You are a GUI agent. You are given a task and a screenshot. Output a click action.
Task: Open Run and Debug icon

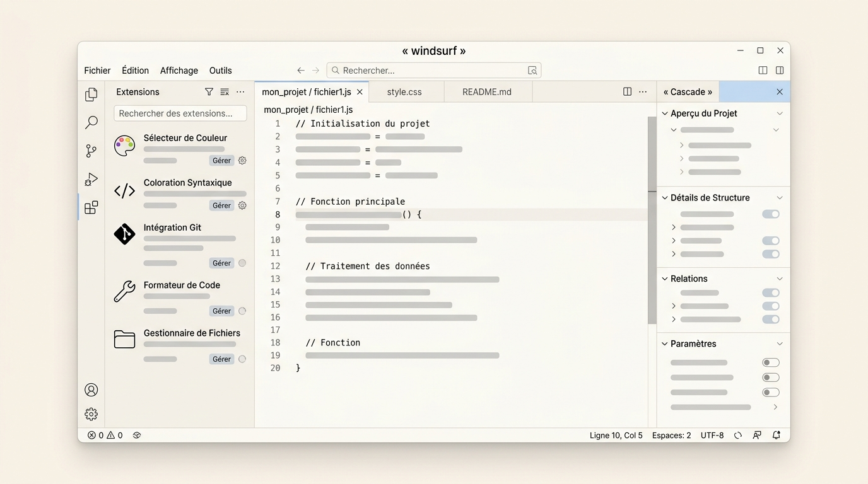[x=91, y=179]
